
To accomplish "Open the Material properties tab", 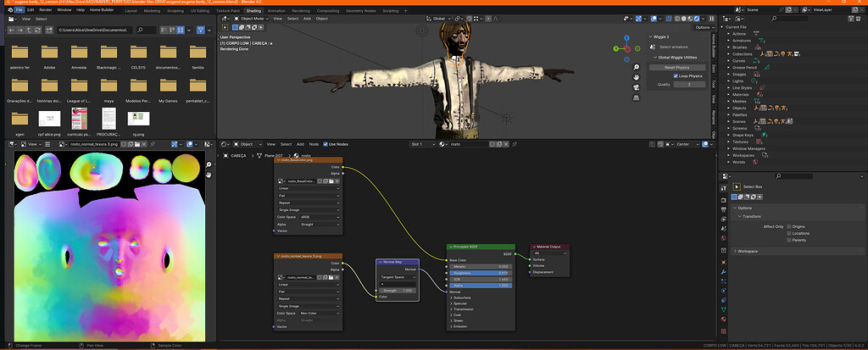I will click(x=724, y=319).
